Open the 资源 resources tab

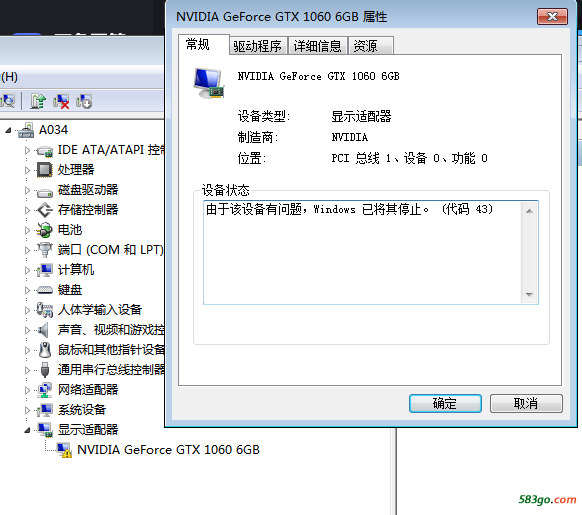(x=370, y=46)
